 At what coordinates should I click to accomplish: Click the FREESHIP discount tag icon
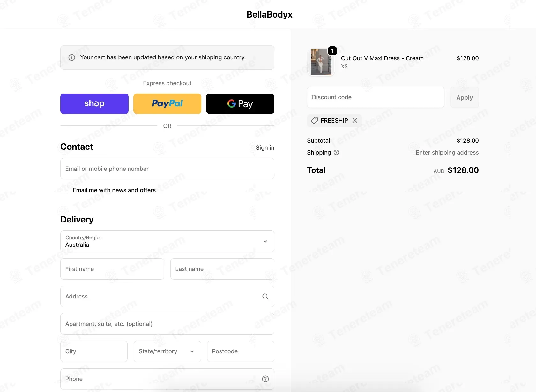(315, 120)
